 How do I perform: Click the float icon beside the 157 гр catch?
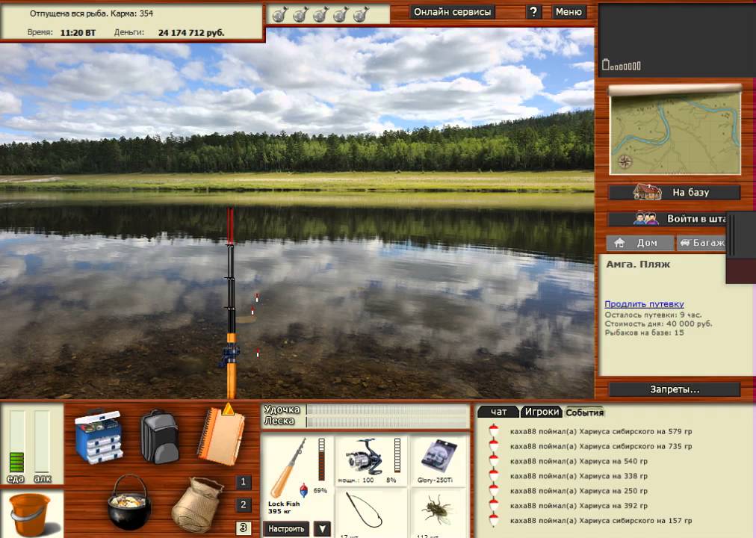[x=493, y=521]
